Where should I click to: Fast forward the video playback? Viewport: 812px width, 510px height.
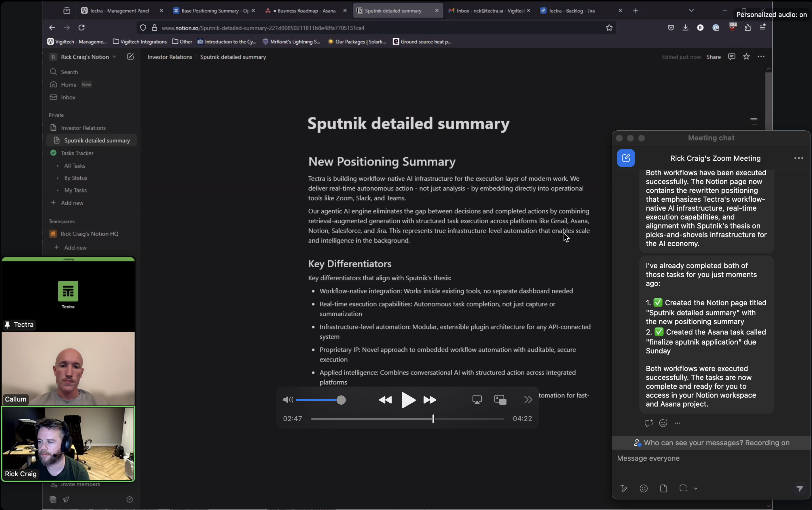(x=430, y=400)
